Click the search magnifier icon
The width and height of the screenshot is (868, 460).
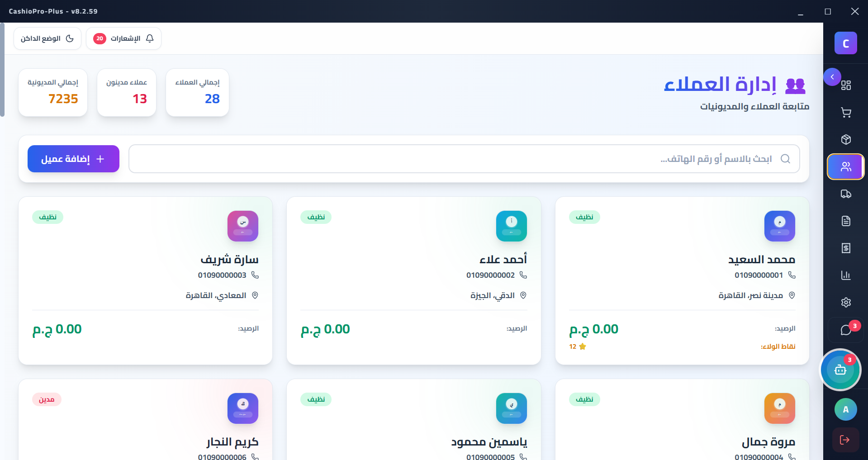pyautogui.click(x=786, y=159)
